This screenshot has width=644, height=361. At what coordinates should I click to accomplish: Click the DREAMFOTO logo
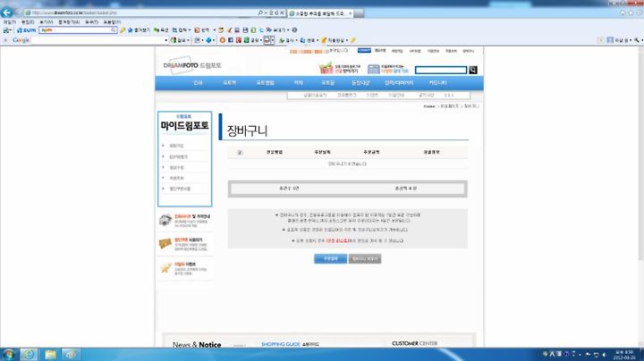pos(192,65)
